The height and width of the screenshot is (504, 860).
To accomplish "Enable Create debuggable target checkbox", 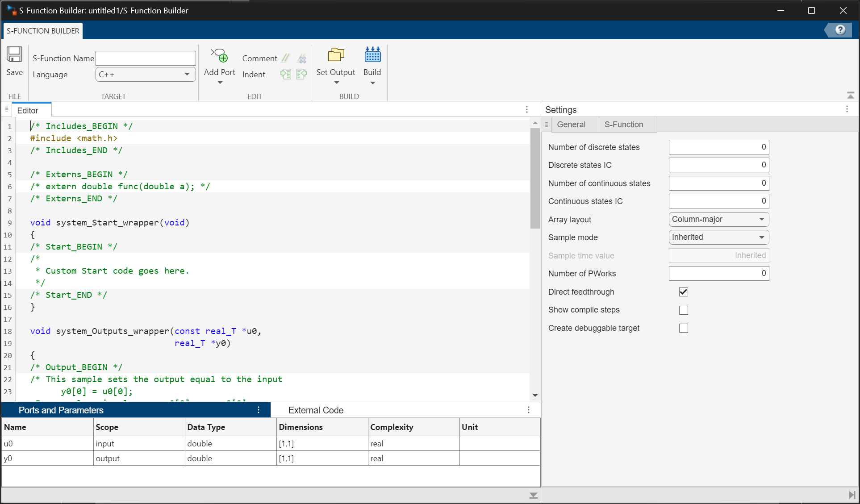I will (x=683, y=328).
